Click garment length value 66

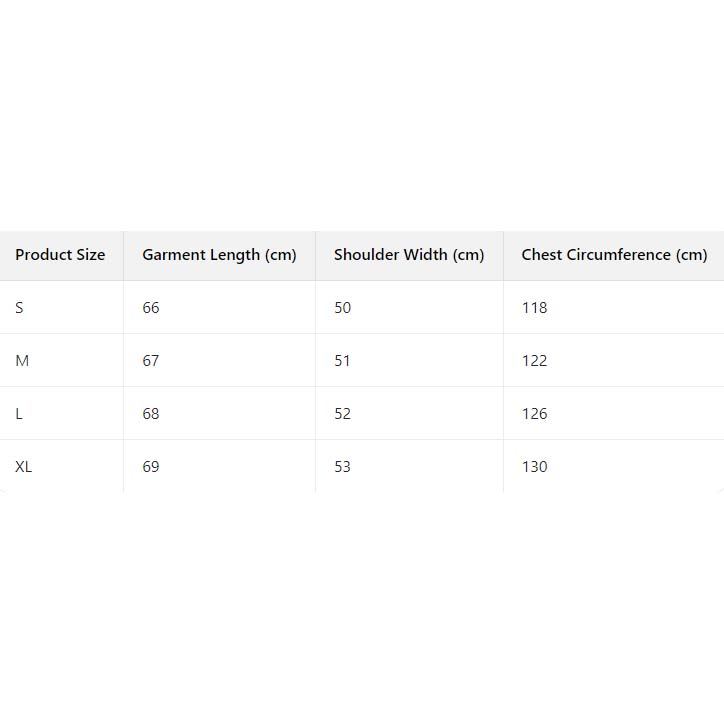point(151,308)
